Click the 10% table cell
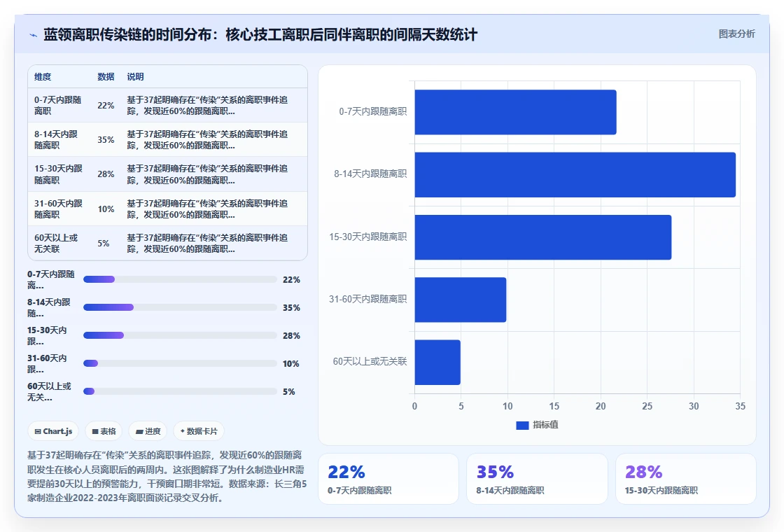784x532 pixels. click(x=106, y=209)
